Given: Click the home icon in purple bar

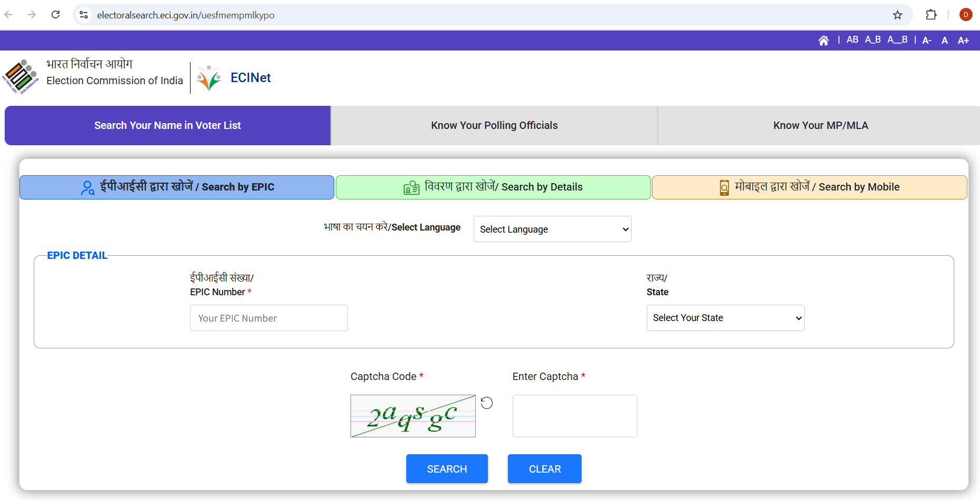Looking at the screenshot, I should click(x=824, y=41).
